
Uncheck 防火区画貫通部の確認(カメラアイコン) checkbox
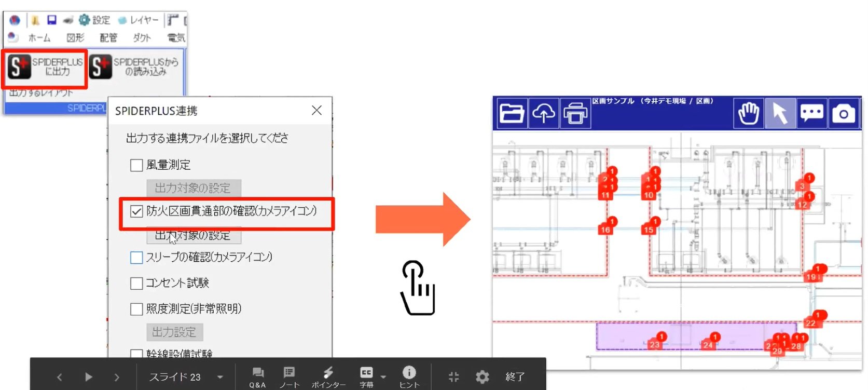point(136,211)
